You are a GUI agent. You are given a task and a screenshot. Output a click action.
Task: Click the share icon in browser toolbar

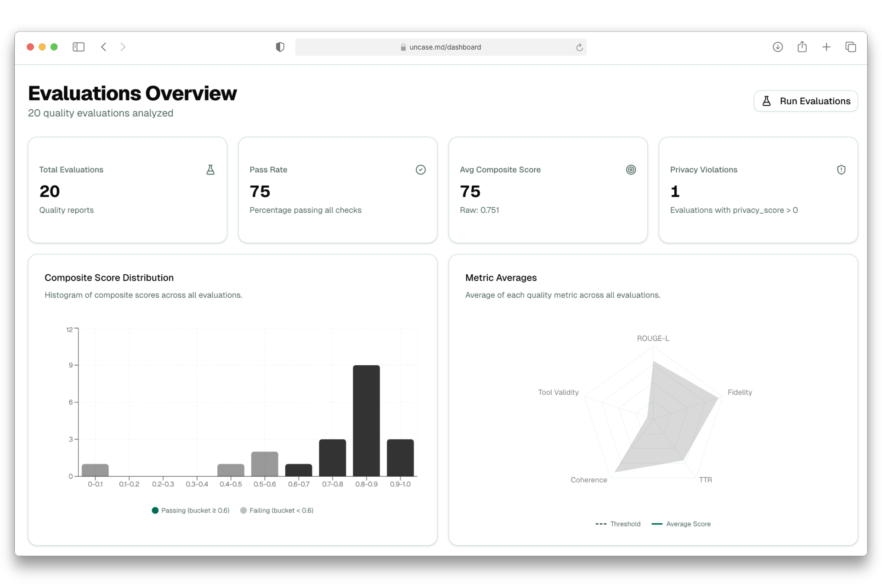[x=802, y=47]
